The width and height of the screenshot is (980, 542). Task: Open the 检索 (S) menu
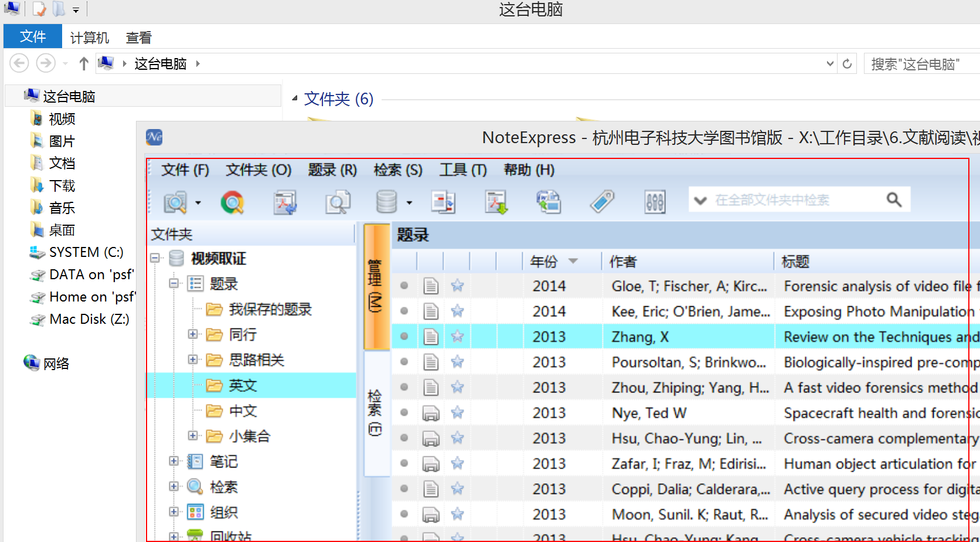(x=398, y=170)
